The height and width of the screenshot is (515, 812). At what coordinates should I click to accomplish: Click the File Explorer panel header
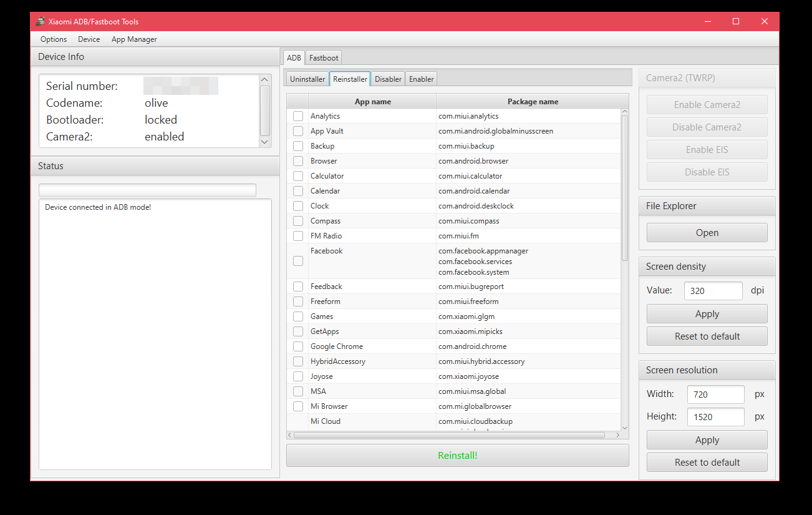[707, 206]
